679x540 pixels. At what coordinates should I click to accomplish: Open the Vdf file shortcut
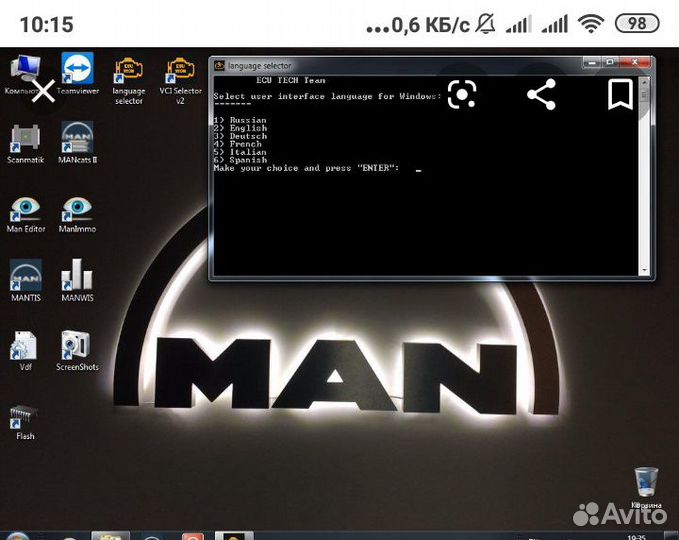pos(25,351)
